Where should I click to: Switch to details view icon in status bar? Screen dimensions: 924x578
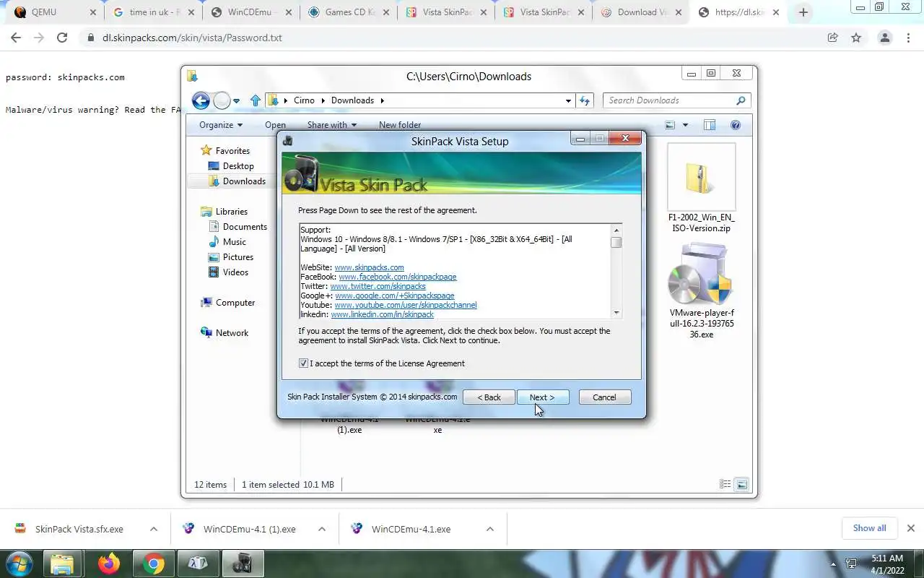tap(725, 485)
